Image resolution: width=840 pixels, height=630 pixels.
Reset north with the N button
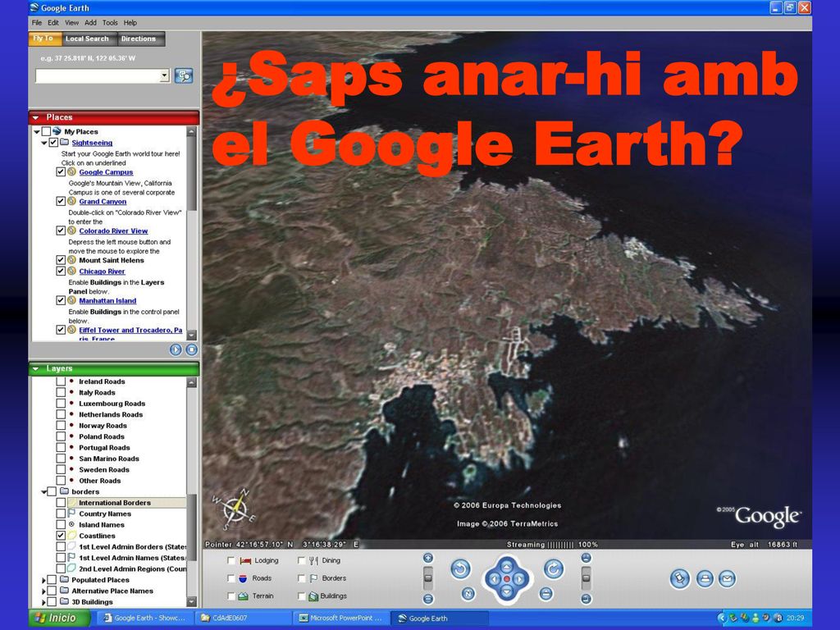tap(468, 594)
